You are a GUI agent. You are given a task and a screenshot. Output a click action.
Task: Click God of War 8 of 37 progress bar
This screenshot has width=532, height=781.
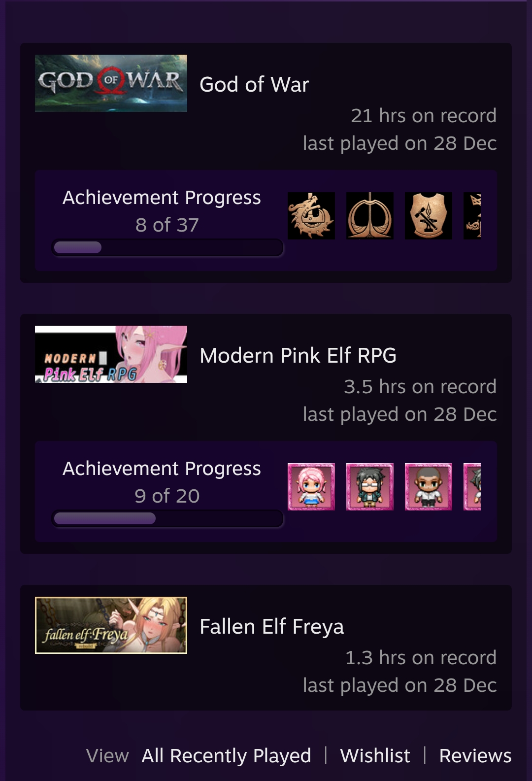point(167,247)
